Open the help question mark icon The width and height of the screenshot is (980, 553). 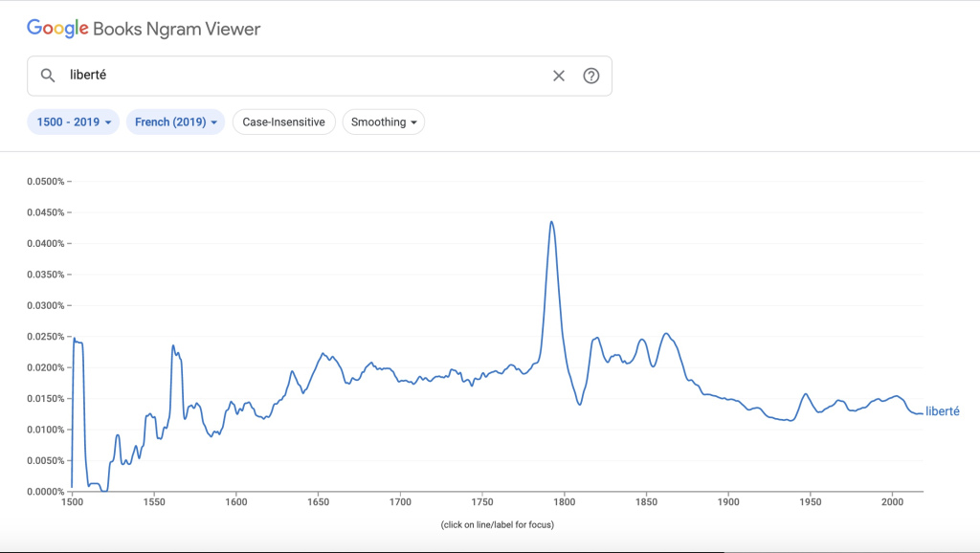pos(590,76)
